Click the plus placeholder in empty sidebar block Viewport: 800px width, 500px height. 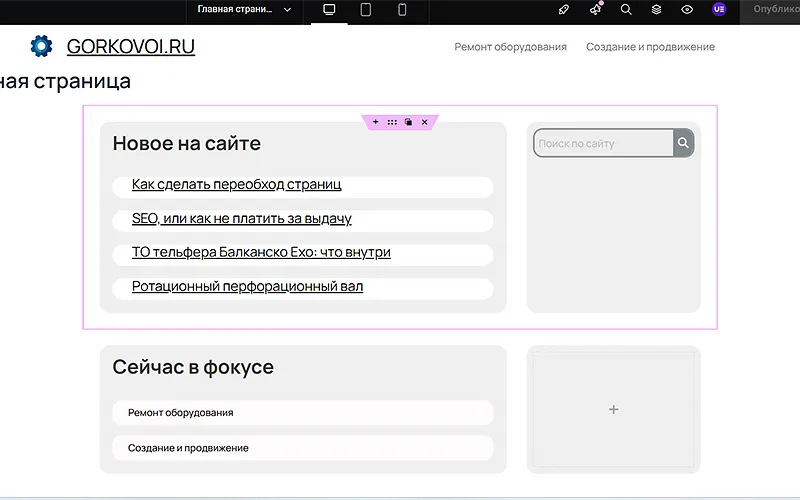(613, 409)
